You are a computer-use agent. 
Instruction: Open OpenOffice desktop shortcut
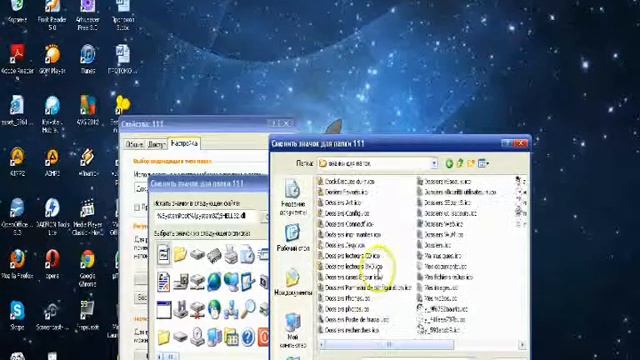[x=17, y=218]
